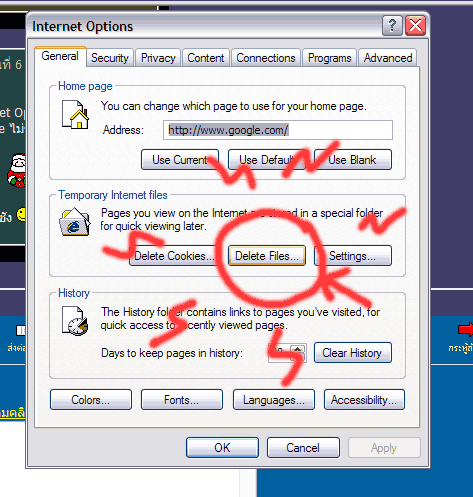
Task: Switch to the Security tab
Action: click(110, 58)
